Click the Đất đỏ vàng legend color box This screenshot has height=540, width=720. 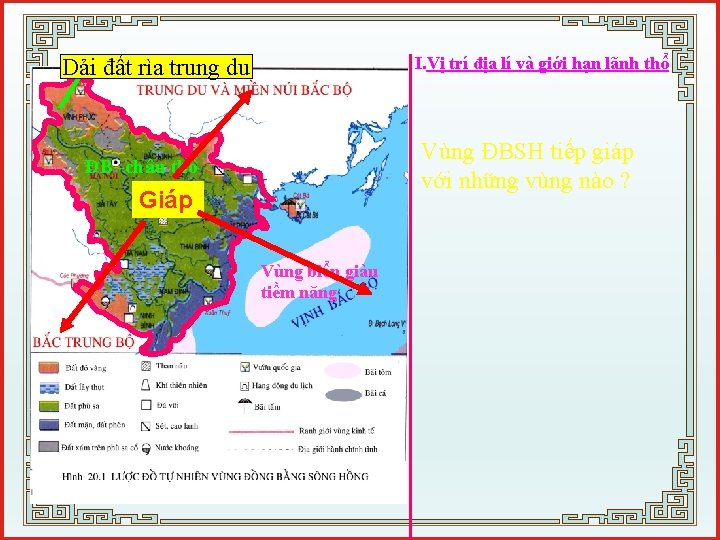pyautogui.click(x=49, y=368)
